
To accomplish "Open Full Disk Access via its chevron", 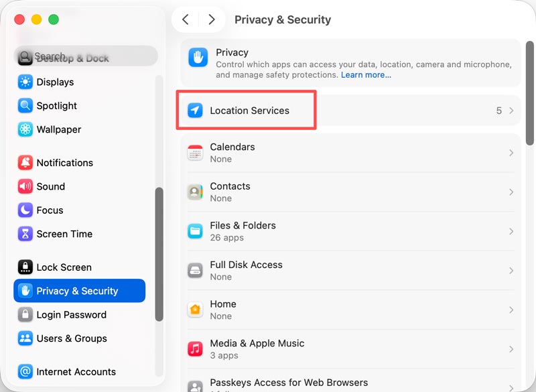I will pyautogui.click(x=513, y=270).
